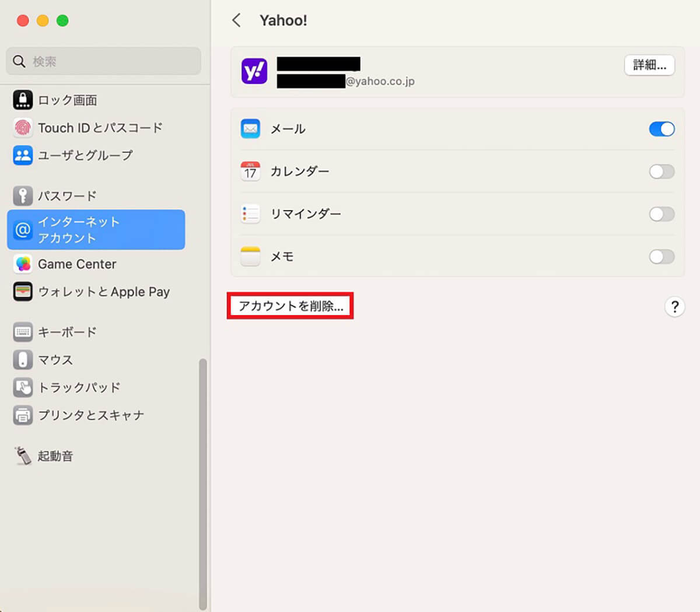
Task: Click the Mail (メール) envelope icon
Action: tap(250, 129)
